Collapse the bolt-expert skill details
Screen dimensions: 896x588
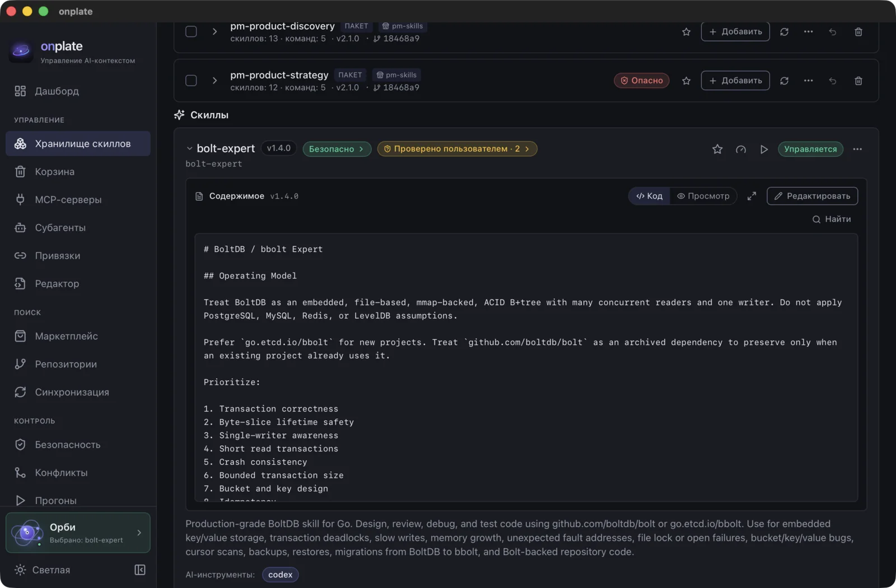(189, 148)
